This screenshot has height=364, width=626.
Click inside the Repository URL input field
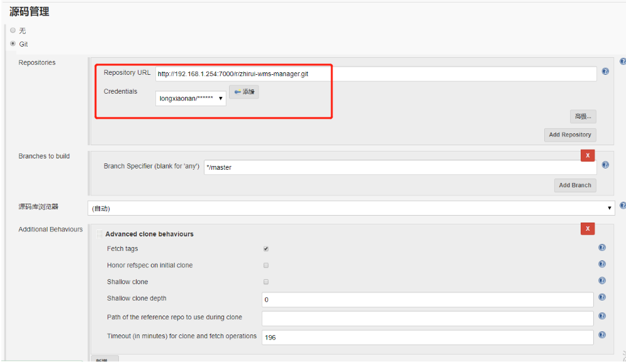[377, 74]
